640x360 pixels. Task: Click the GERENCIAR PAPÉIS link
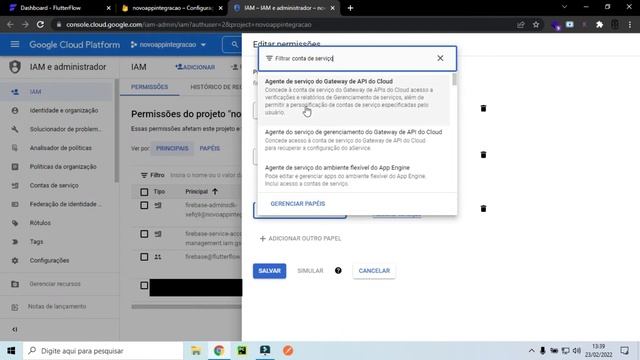click(x=298, y=204)
